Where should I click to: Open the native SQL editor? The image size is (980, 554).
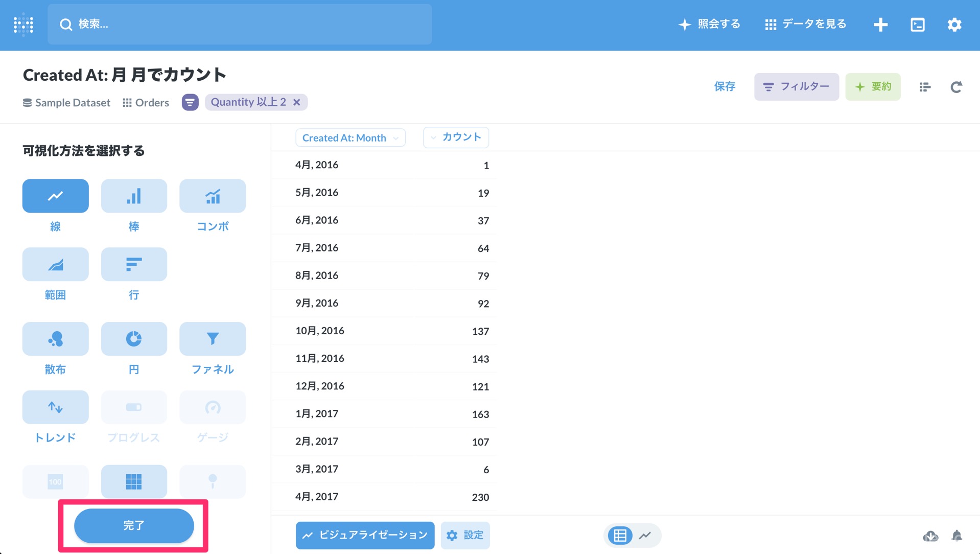[x=917, y=24]
